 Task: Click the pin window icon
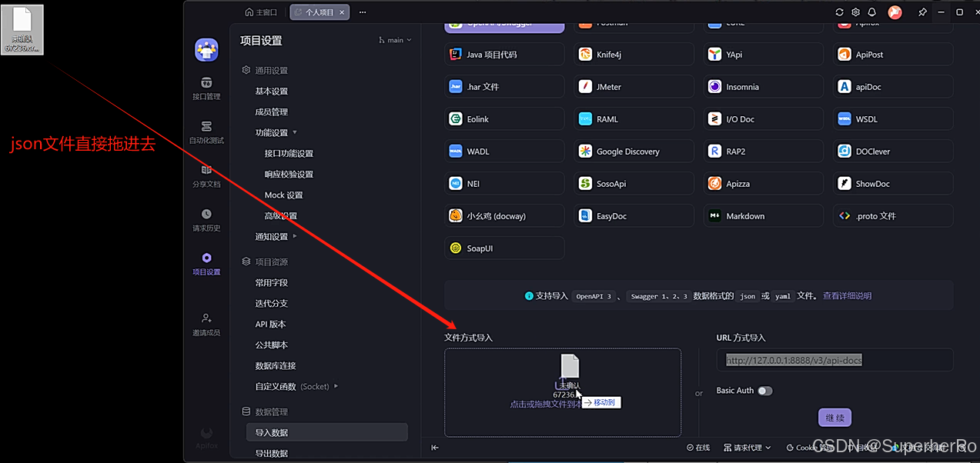click(x=922, y=12)
